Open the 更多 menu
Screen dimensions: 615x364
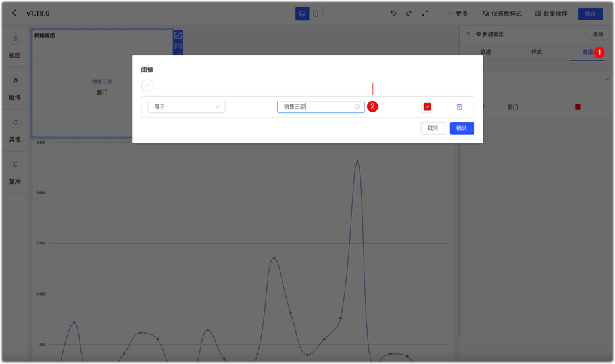(x=458, y=14)
